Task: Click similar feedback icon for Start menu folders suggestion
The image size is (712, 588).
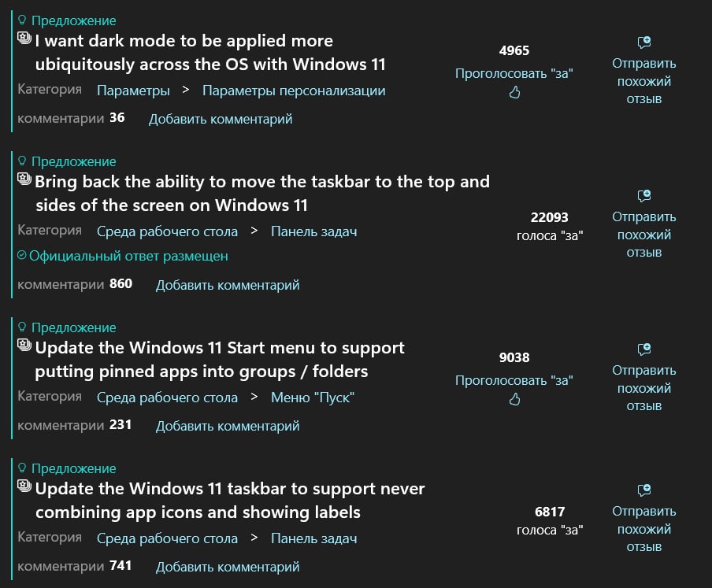Action: tap(644, 349)
